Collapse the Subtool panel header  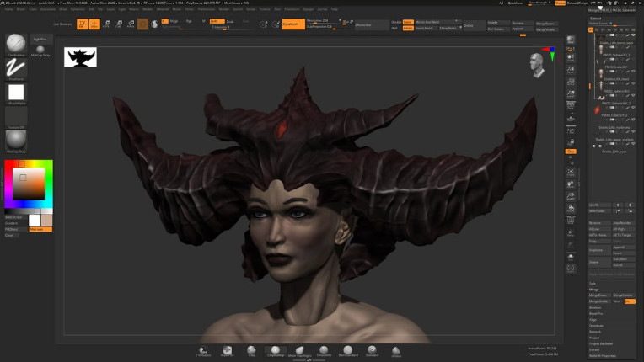pyautogui.click(x=596, y=19)
